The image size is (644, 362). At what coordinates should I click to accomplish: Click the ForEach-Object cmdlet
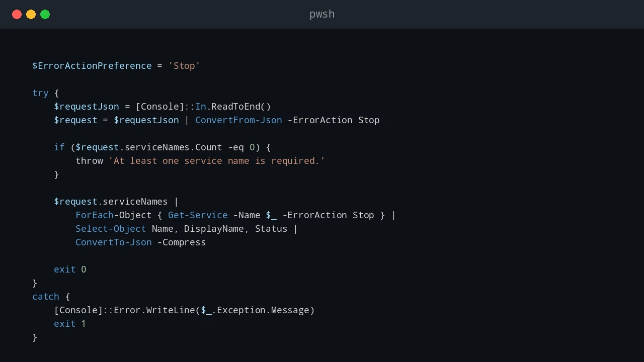pyautogui.click(x=114, y=215)
